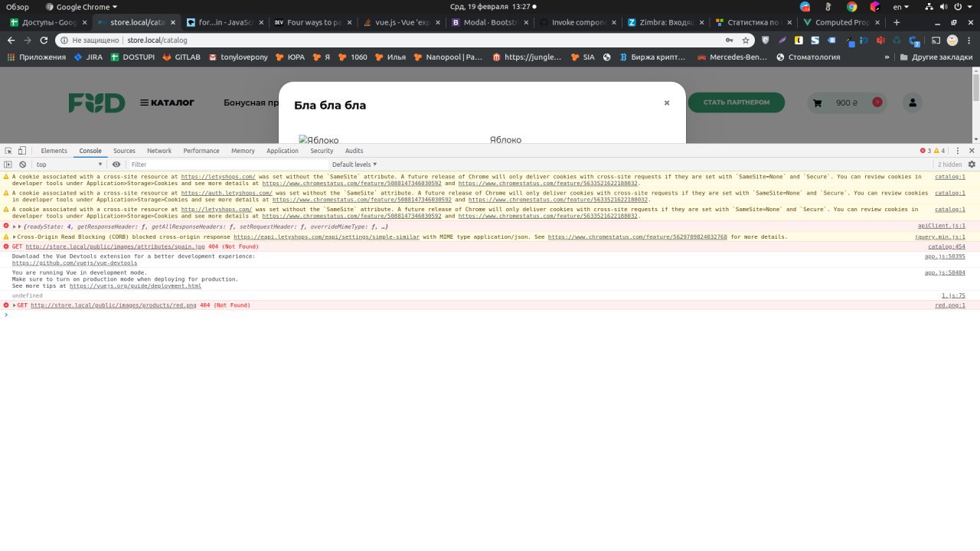Image resolution: width=980 pixels, height=551 pixels.
Task: Open the vue-devtools GitHub link
Action: pyautogui.click(x=75, y=263)
